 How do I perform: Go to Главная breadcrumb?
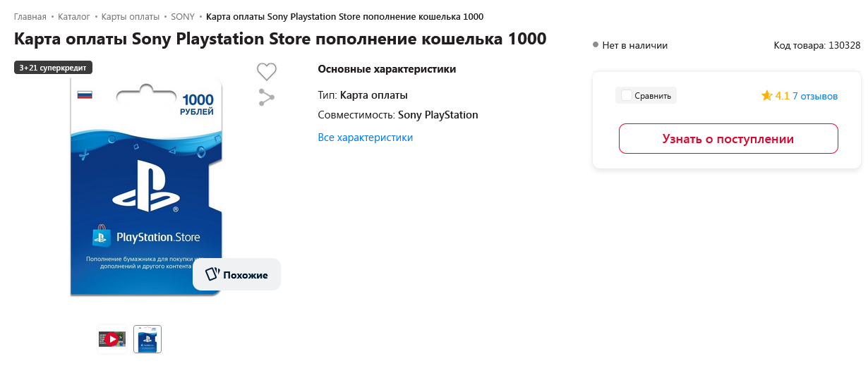(x=30, y=16)
